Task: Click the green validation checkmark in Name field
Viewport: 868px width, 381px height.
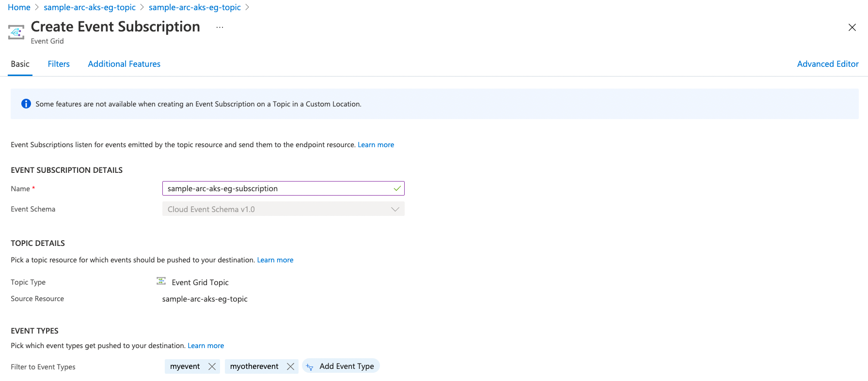Action: pyautogui.click(x=397, y=188)
